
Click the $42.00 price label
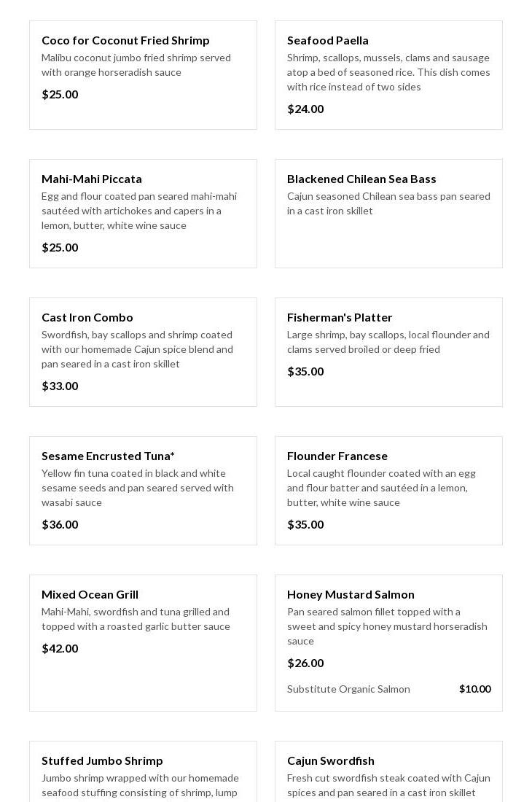[x=60, y=648]
